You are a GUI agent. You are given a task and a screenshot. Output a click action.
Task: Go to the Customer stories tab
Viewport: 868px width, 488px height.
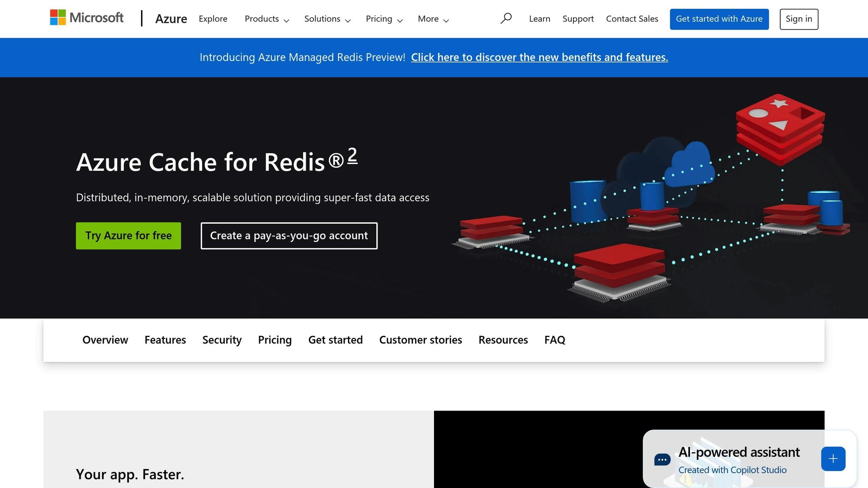point(421,340)
